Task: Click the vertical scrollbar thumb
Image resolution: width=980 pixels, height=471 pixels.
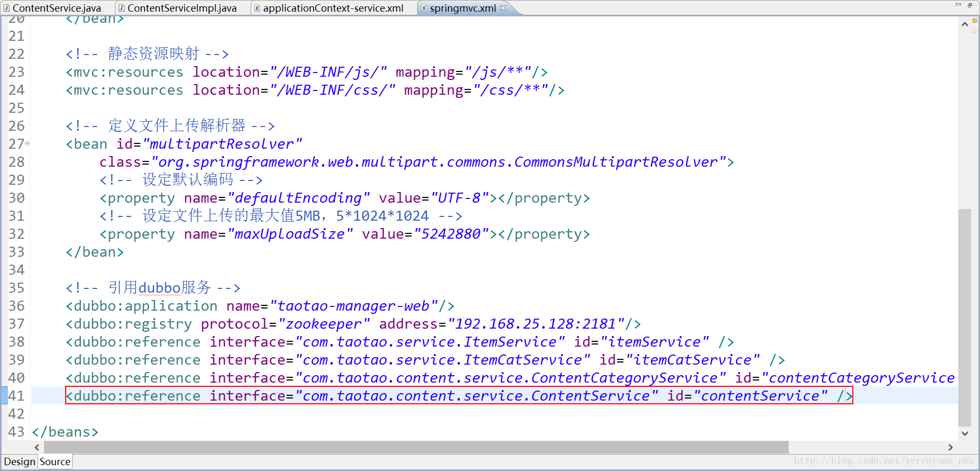Action: (965, 318)
